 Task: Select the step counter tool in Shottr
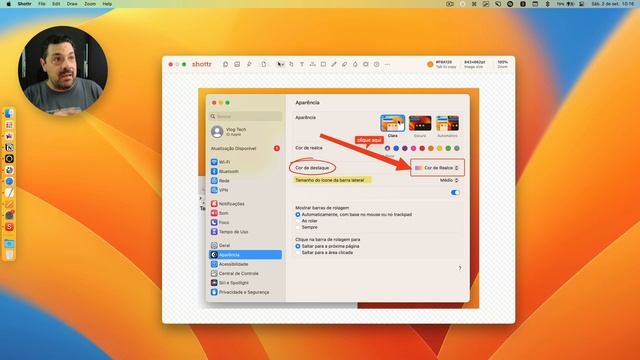(377, 64)
